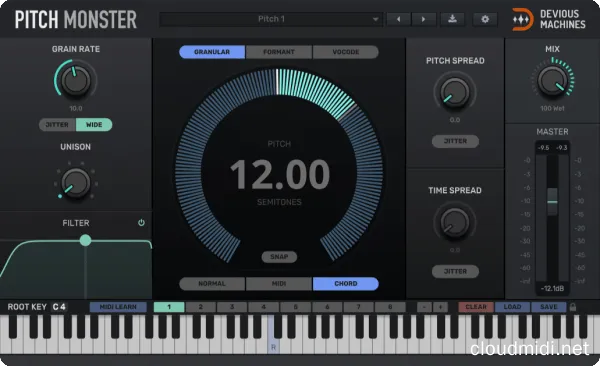
Task: Click the Grain Rate knob
Action: tap(76, 80)
